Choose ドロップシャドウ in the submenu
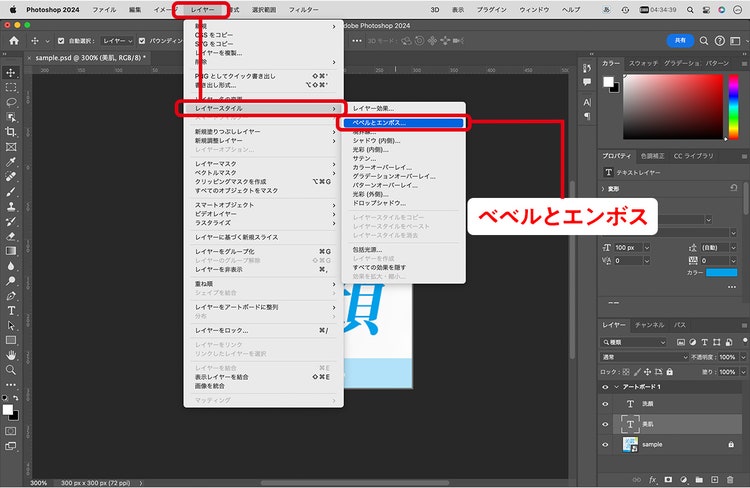The image size is (750, 488). (379, 203)
